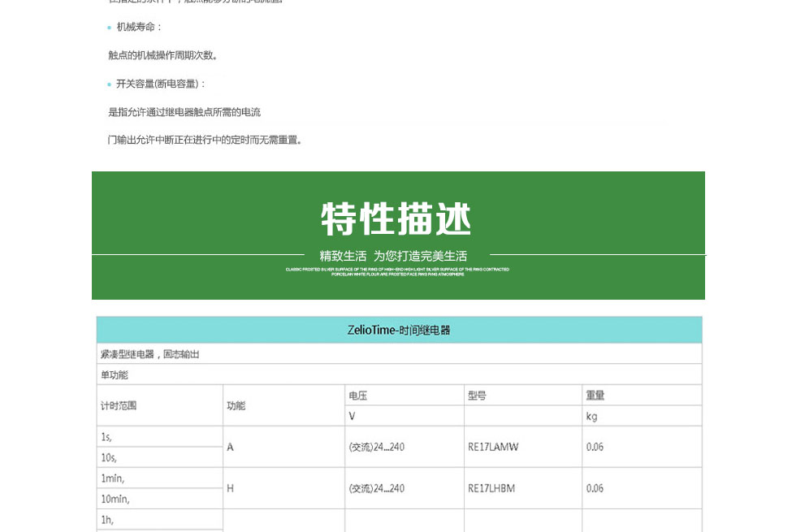The height and width of the screenshot is (532, 792).
Task: Click the 单功能 table row
Action: (115, 375)
